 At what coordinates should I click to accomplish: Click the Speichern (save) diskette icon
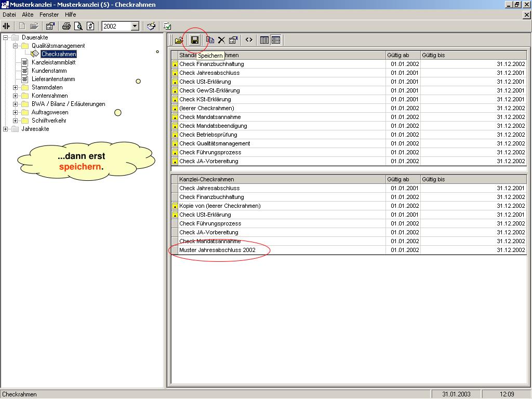coord(195,40)
